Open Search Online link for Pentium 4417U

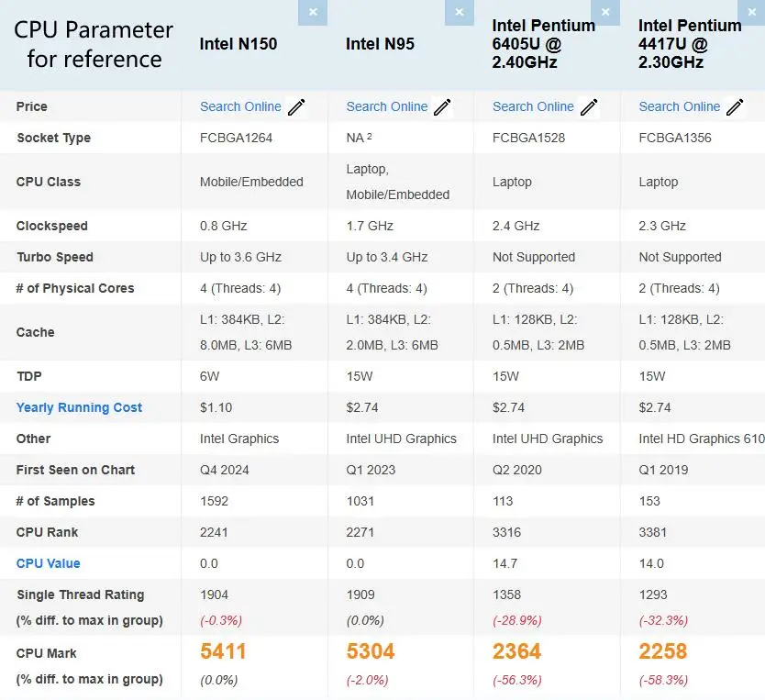click(x=680, y=106)
